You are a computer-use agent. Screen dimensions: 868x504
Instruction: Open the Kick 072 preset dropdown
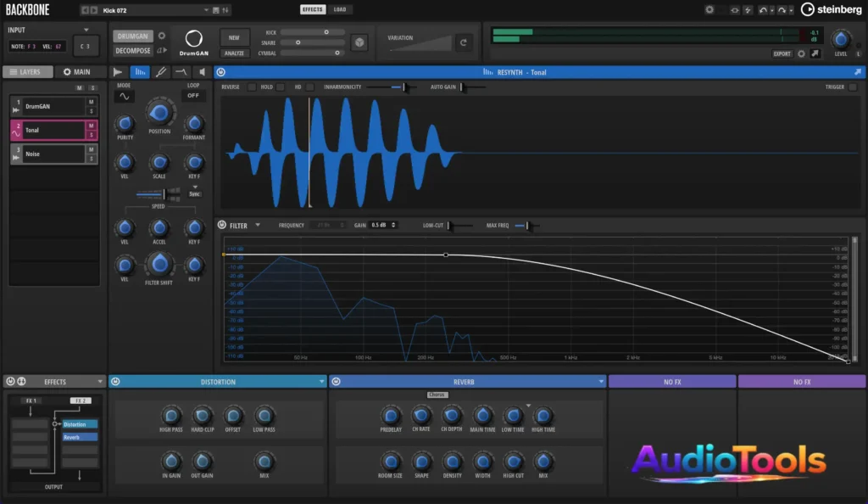coord(205,9)
